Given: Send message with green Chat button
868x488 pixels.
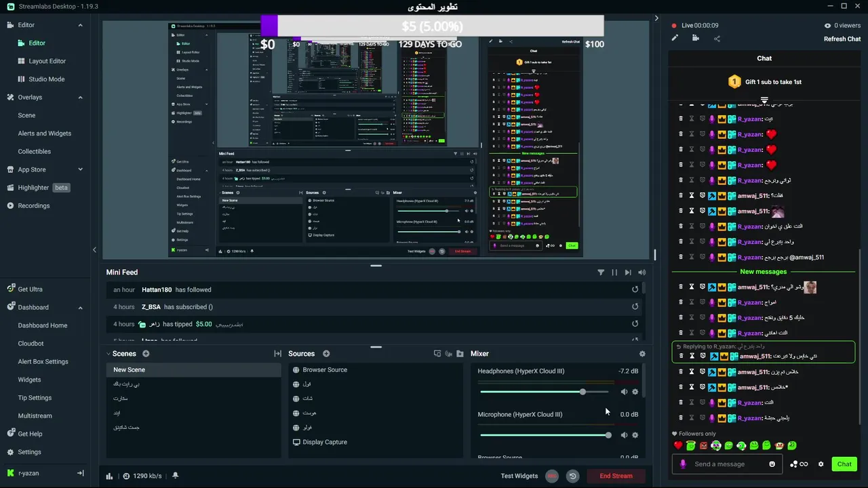Looking at the screenshot, I should (x=844, y=464).
